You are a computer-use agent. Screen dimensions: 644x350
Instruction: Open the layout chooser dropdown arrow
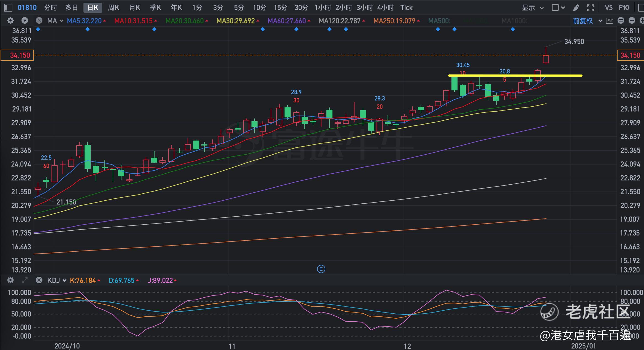tap(563, 8)
